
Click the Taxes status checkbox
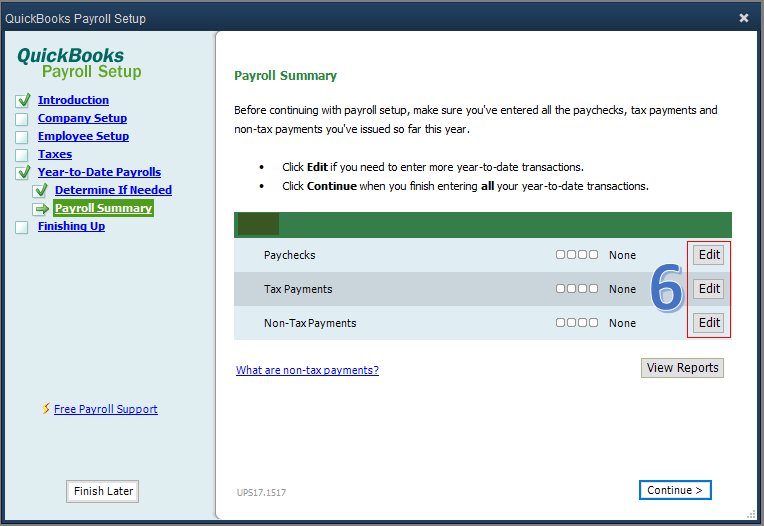click(21, 155)
